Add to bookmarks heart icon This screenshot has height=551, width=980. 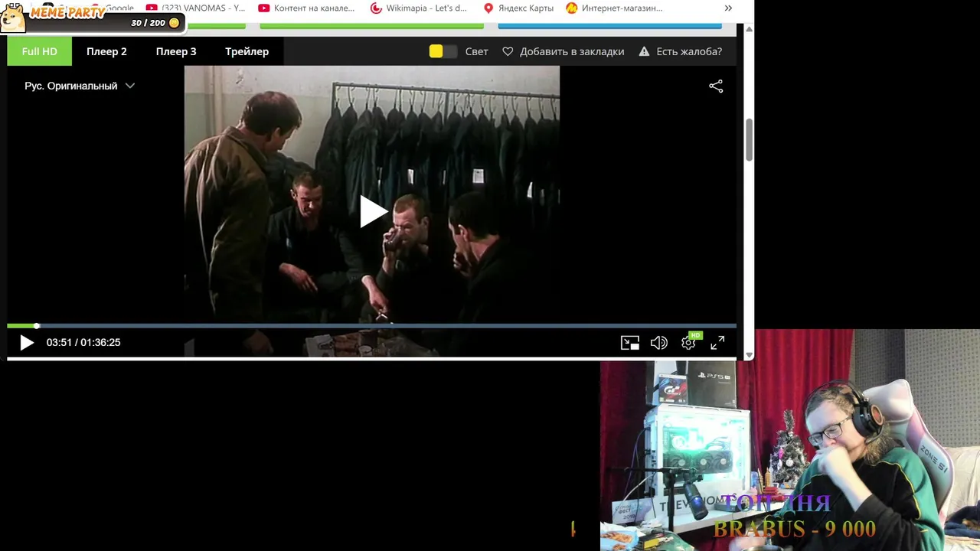508,51
